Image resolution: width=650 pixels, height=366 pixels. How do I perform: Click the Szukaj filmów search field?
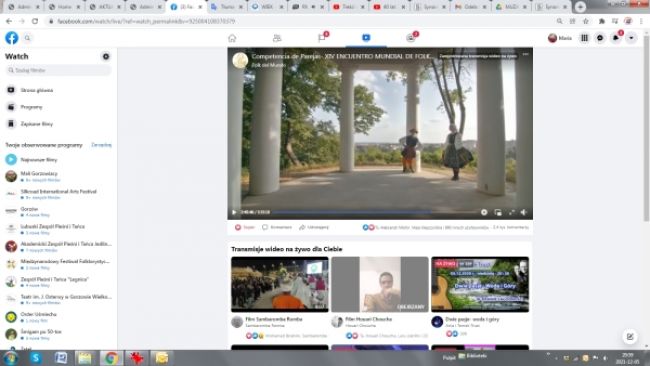(58, 70)
